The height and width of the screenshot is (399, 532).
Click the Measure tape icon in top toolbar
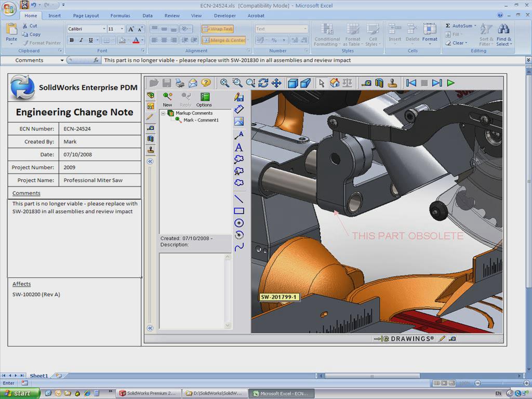click(366, 83)
